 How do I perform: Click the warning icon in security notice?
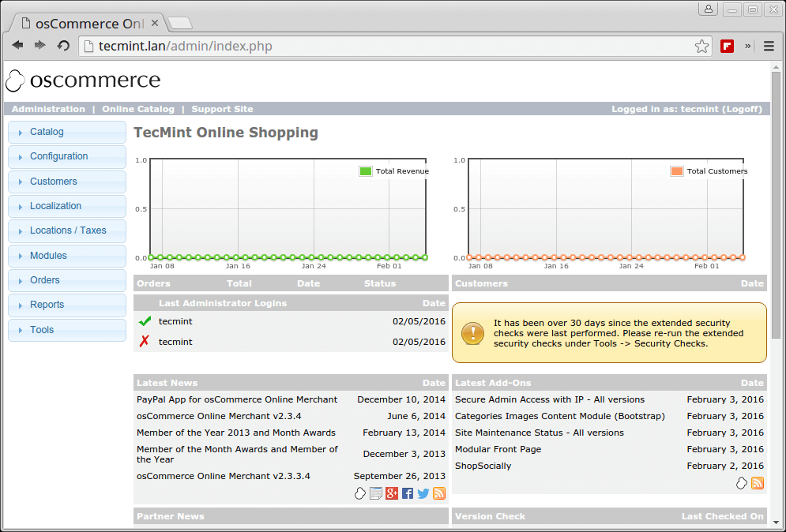pos(472,333)
